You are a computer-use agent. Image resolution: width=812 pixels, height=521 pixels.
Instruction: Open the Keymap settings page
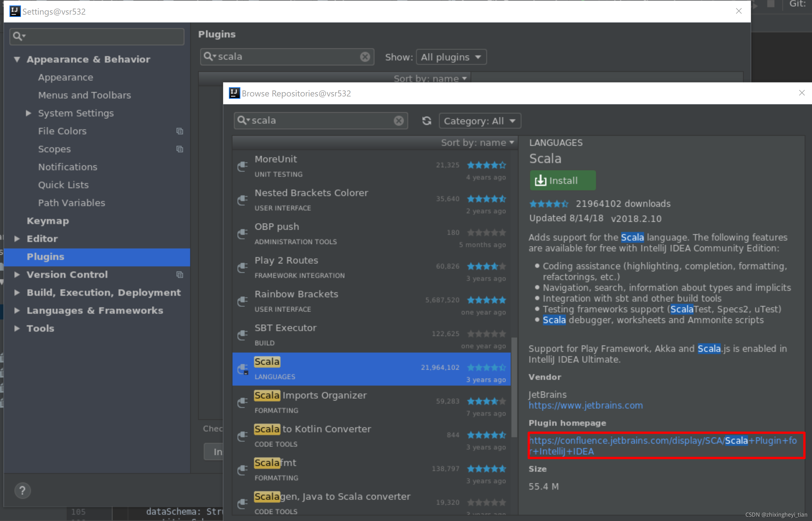coord(48,221)
